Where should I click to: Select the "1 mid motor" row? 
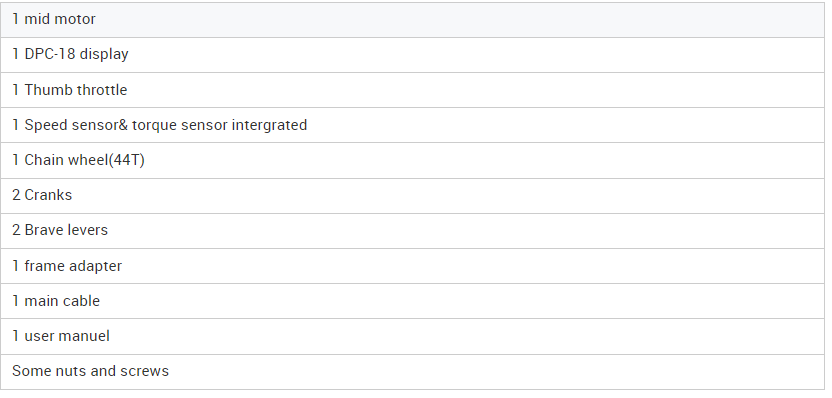pyautogui.click(x=412, y=20)
